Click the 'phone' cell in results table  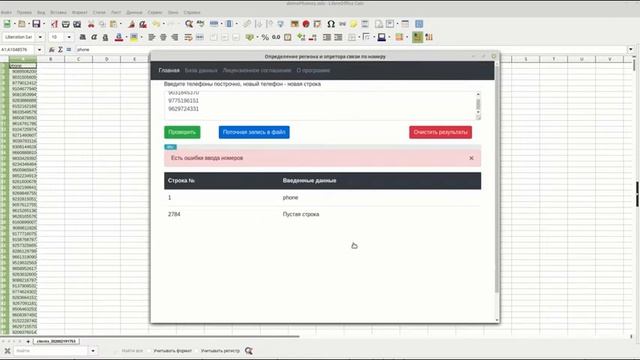tap(290, 198)
